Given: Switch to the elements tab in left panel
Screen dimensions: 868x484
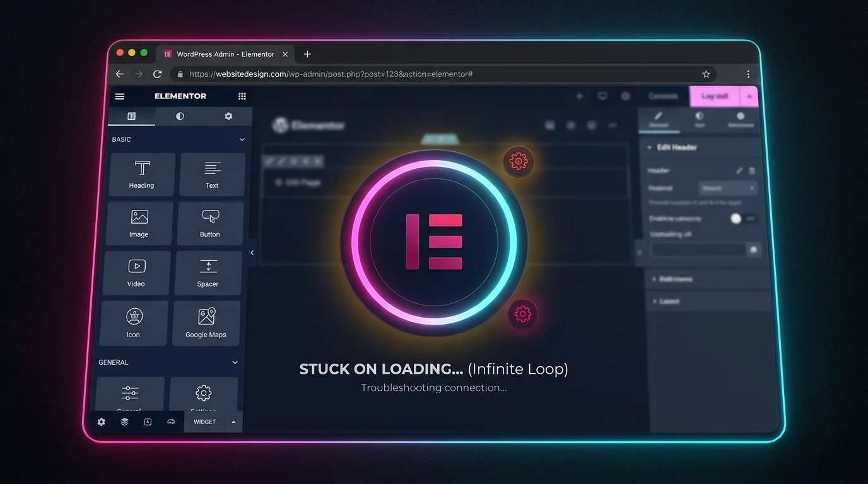Looking at the screenshot, I should tap(132, 117).
